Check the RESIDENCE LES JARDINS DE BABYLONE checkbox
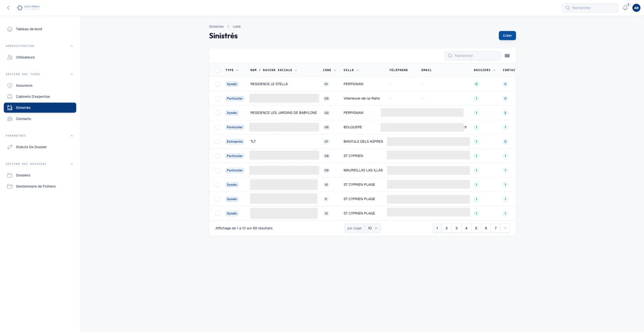 217,113
